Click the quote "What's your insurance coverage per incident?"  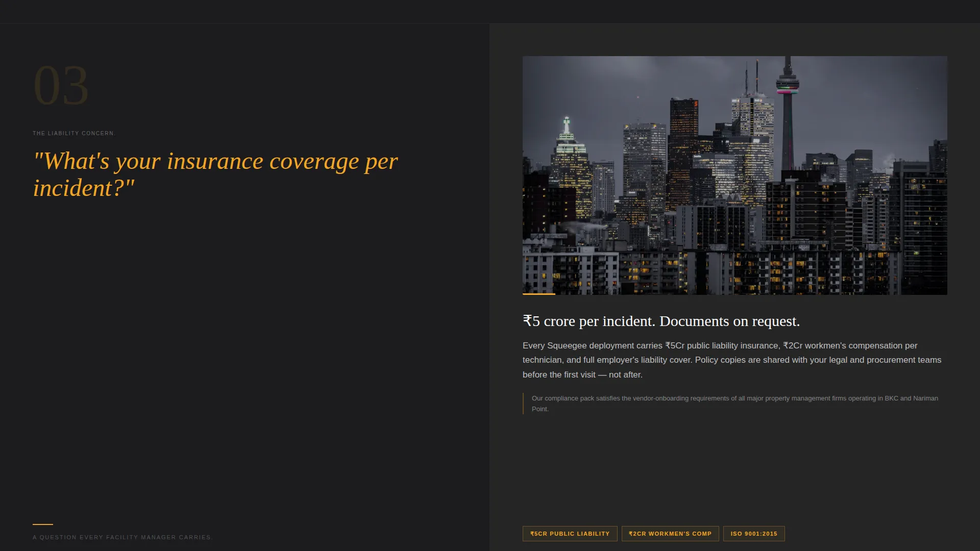(215, 174)
